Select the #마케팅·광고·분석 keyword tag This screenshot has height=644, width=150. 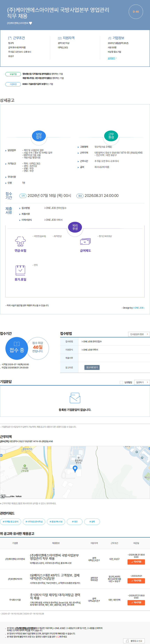coord(10,522)
